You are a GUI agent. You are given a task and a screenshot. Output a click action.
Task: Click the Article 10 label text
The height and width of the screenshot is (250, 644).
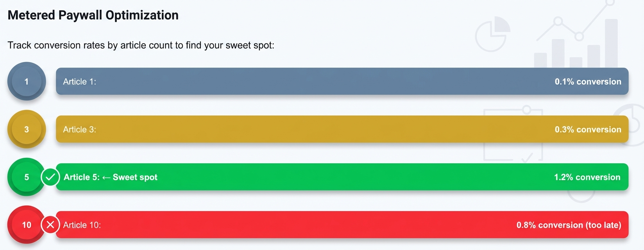82,225
